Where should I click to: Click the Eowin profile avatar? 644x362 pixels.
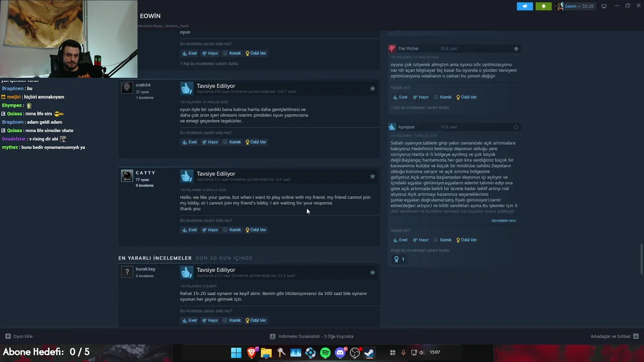point(559,6)
